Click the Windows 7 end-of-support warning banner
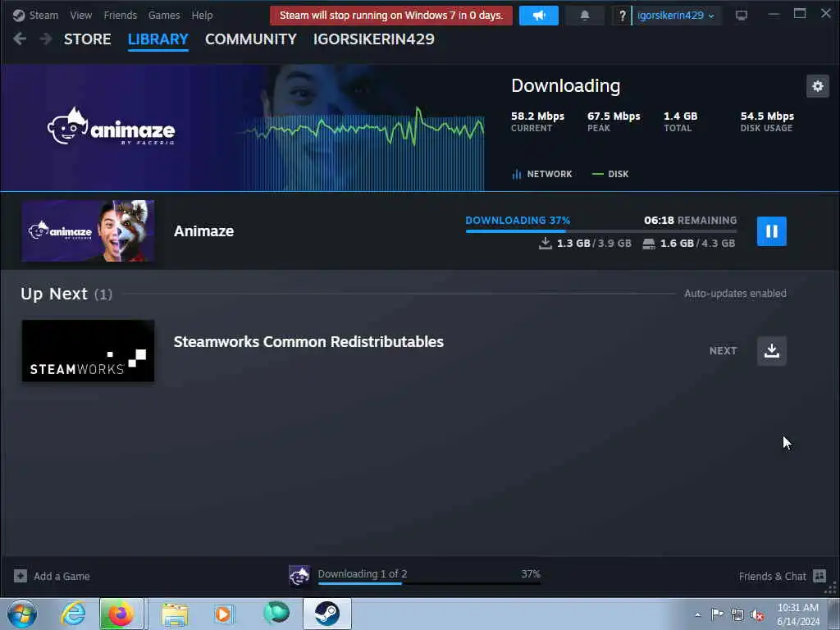Viewport: 840px width, 630px height. (x=391, y=16)
